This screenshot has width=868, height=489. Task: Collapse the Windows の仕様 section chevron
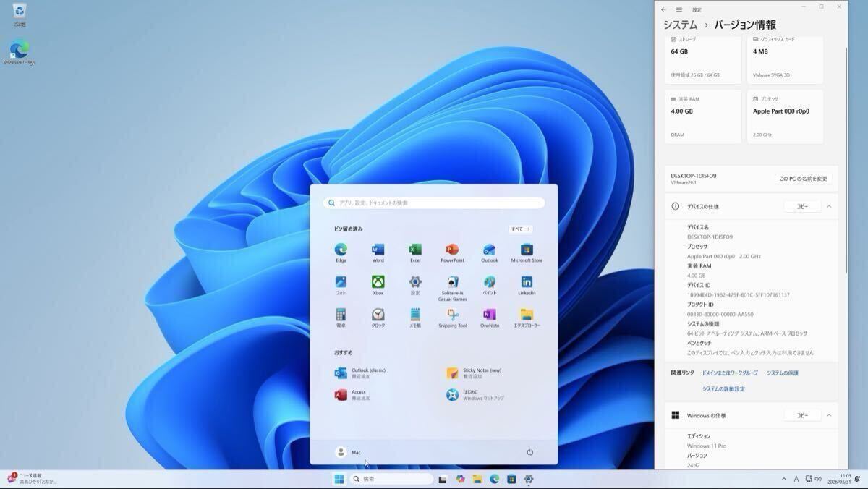829,415
